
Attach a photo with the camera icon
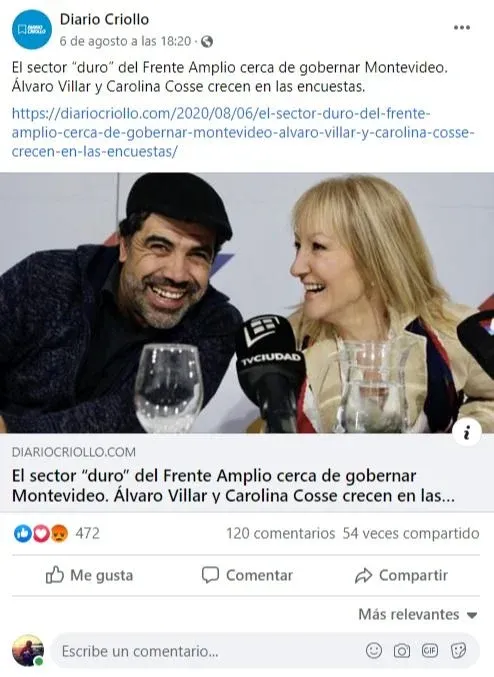[402, 650]
